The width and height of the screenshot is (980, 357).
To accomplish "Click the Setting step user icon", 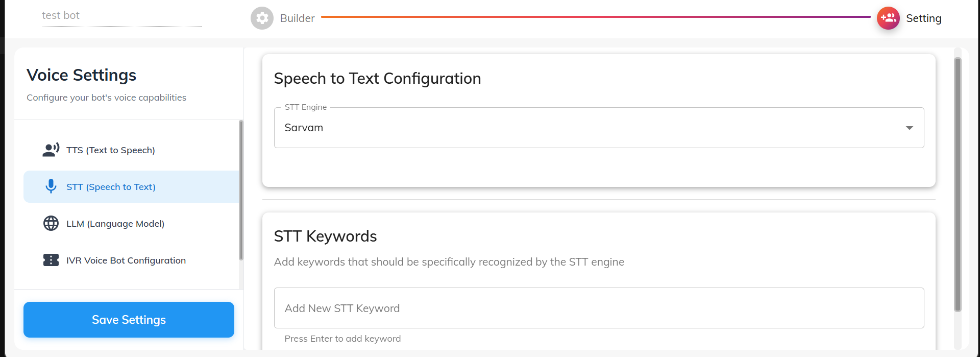I will click(888, 18).
